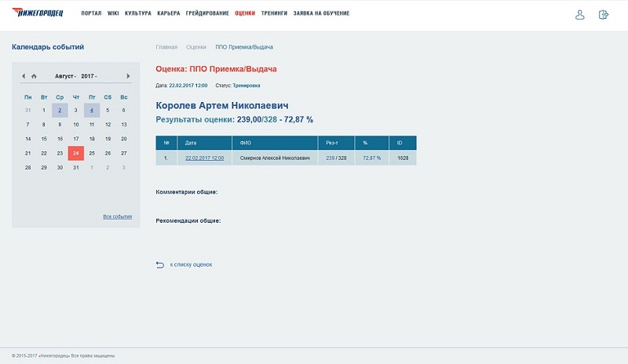This screenshot has width=628, height=364.
Task: Open the Грейдирование menu item
Action: pos(207,14)
